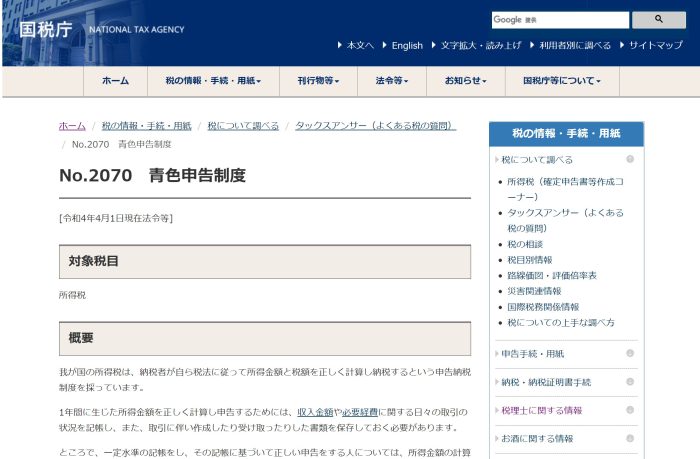Expand 納税・納税証明書手続 sidebar section
This screenshot has width=700, height=459.
(x=546, y=383)
